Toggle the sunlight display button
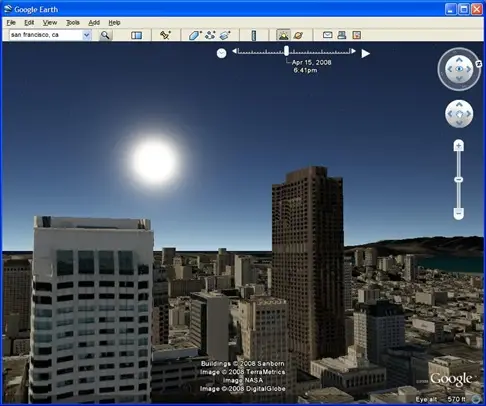This screenshot has width=486, height=406. click(x=283, y=35)
